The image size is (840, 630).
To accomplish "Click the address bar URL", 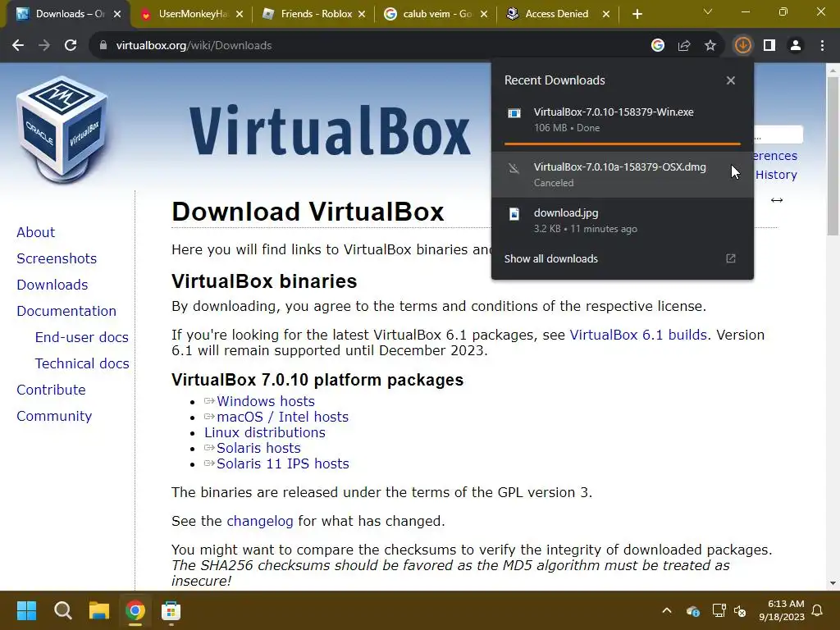I will click(194, 46).
